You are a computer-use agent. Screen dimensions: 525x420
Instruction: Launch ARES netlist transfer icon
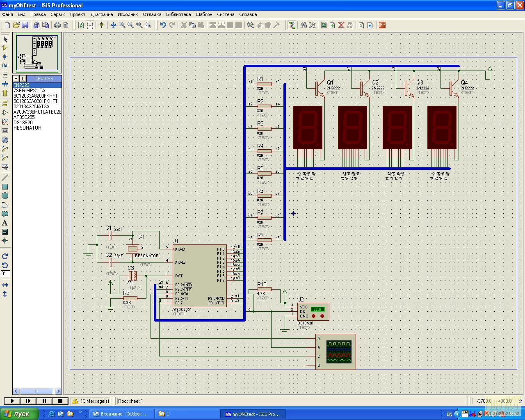382,25
